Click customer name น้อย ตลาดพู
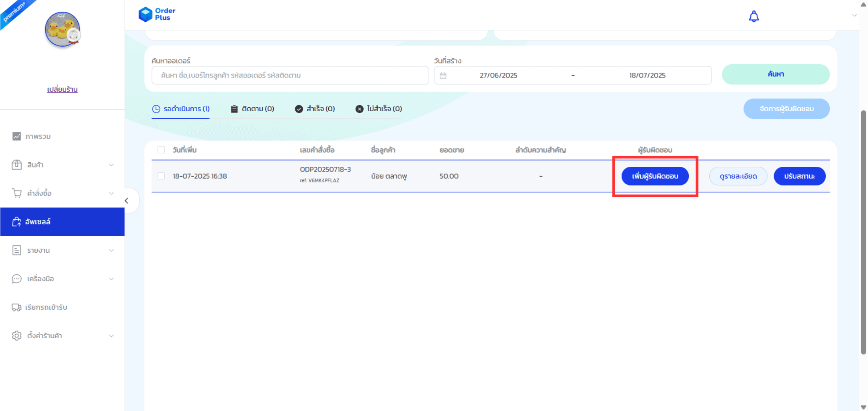This screenshot has height=411, width=868. point(389,176)
